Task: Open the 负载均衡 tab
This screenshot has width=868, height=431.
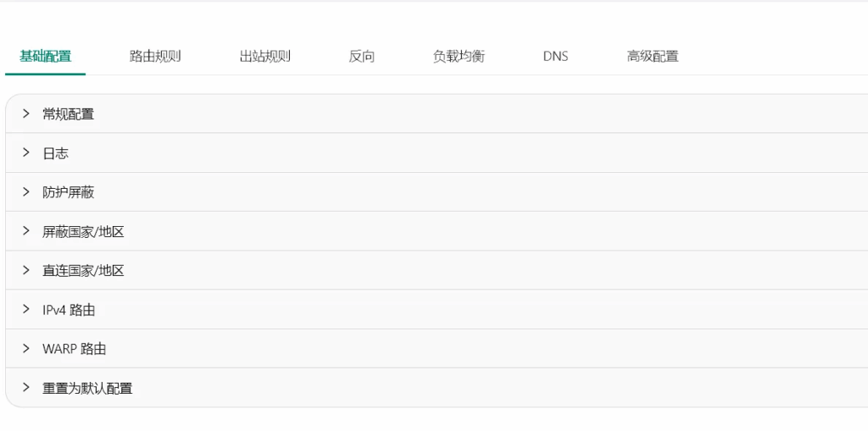Action: [x=459, y=57]
